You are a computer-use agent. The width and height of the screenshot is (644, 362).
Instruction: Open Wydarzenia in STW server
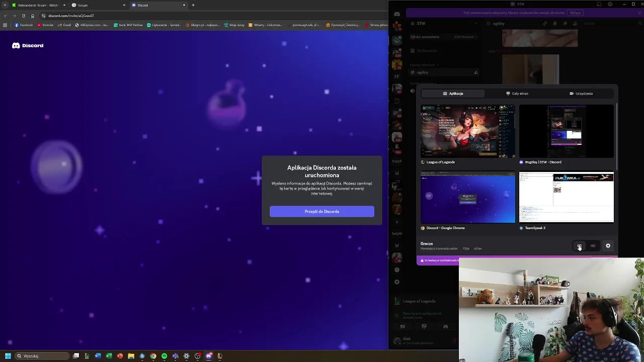tap(427, 51)
